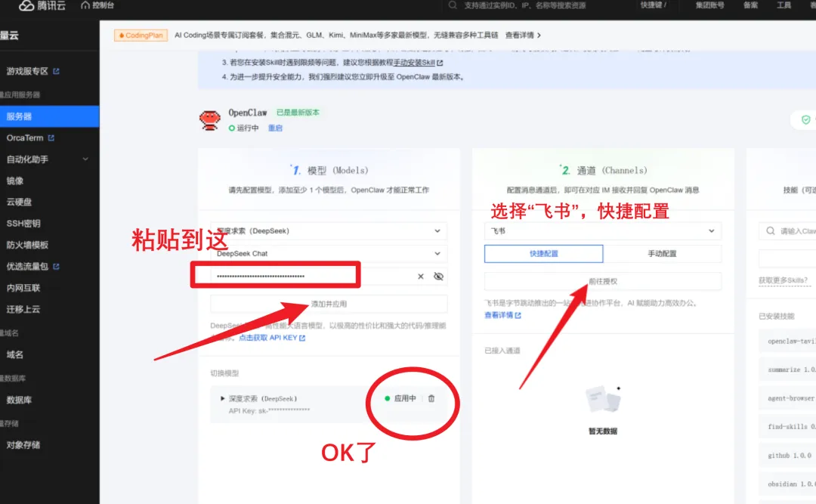Click the empty-data illustration in Channels

point(603,400)
